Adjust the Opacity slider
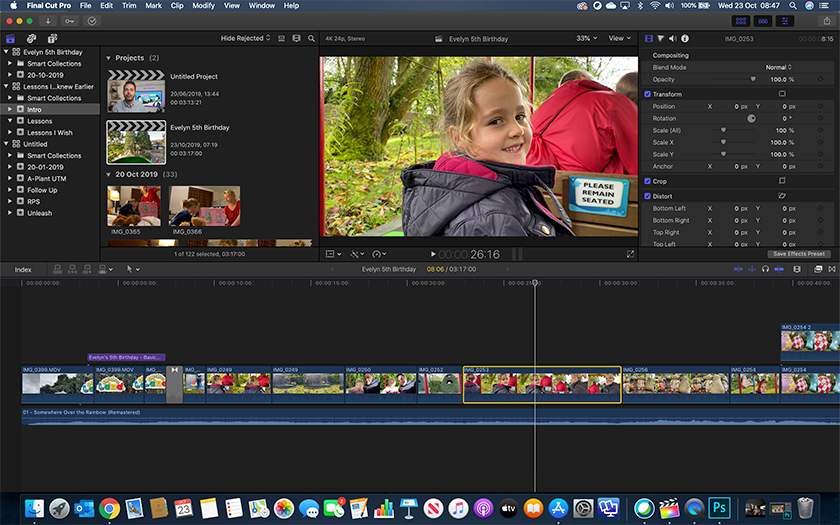Image resolution: width=840 pixels, height=525 pixels. click(752, 79)
